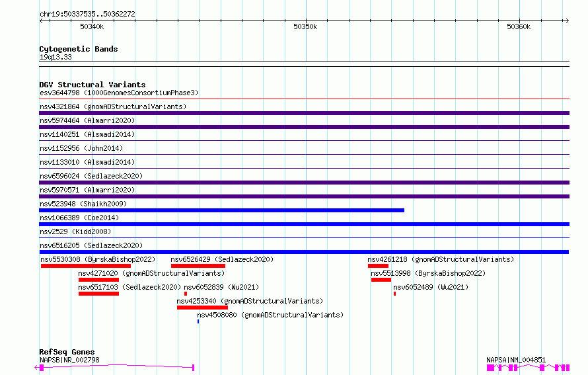Open nsv4508080 gnomADStructuralVariants label
This screenshot has height=375, width=588.
point(270,315)
